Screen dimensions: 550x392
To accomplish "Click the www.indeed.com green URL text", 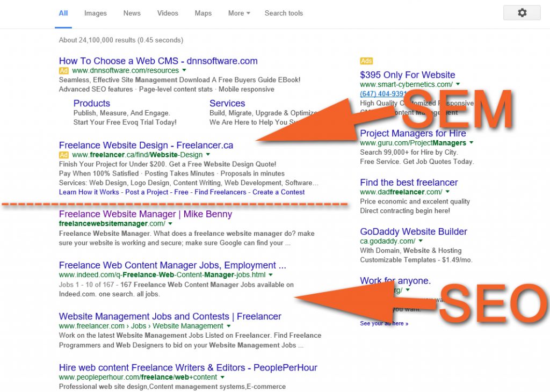I will (x=162, y=275).
